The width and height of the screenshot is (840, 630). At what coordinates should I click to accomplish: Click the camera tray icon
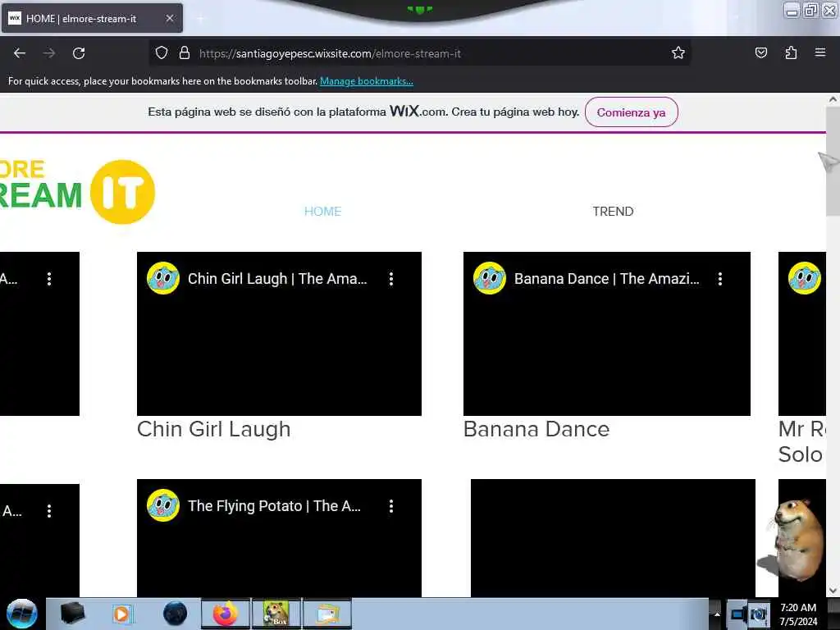[758, 614]
